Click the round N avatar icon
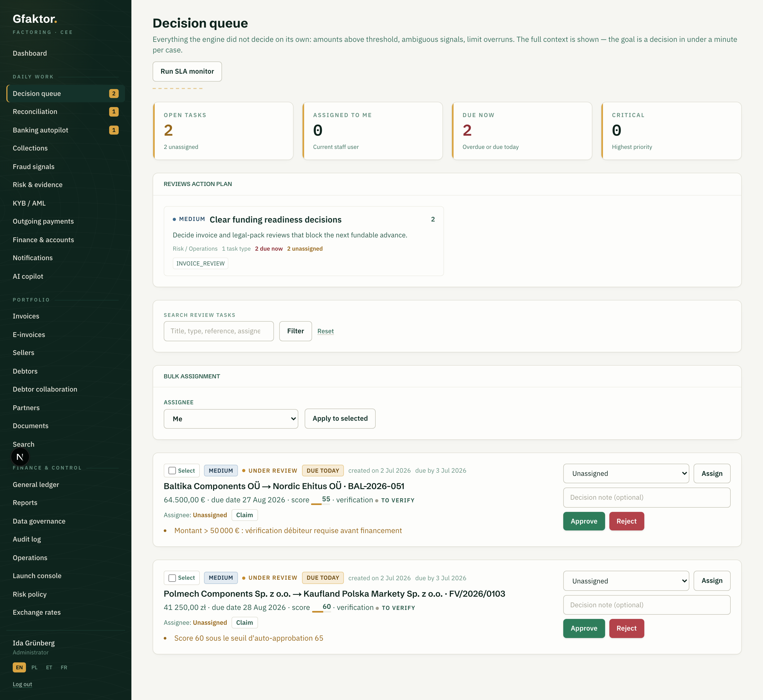The width and height of the screenshot is (763, 700). (20, 457)
